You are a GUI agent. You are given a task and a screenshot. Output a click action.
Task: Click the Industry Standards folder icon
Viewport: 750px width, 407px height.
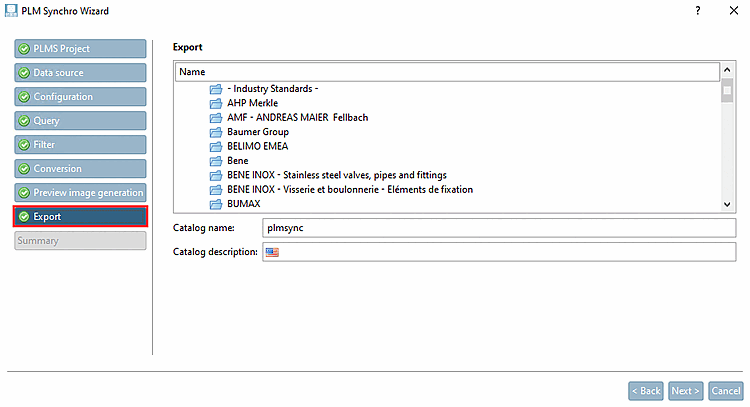tap(216, 89)
